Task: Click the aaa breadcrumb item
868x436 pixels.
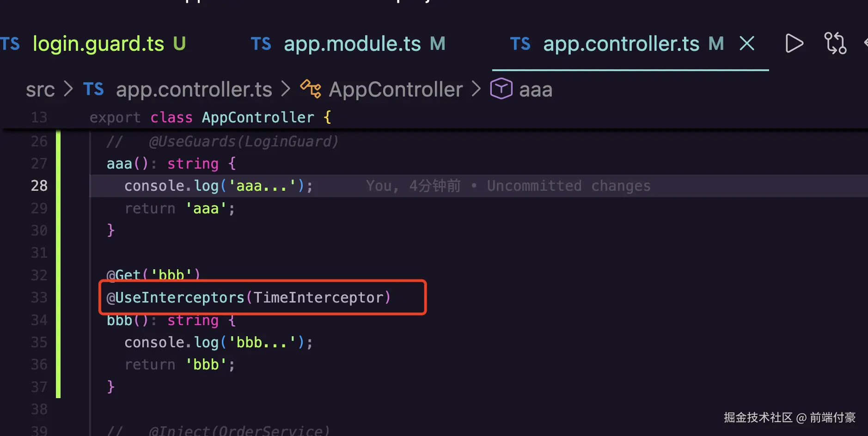Action: [x=536, y=90]
